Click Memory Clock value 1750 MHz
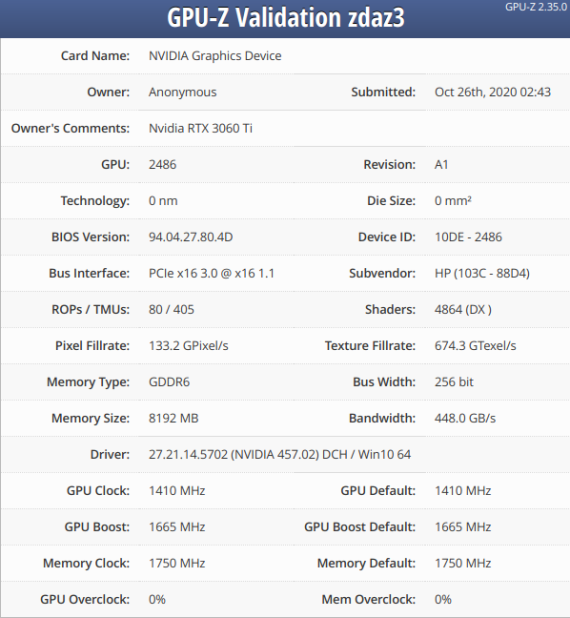 click(x=177, y=564)
